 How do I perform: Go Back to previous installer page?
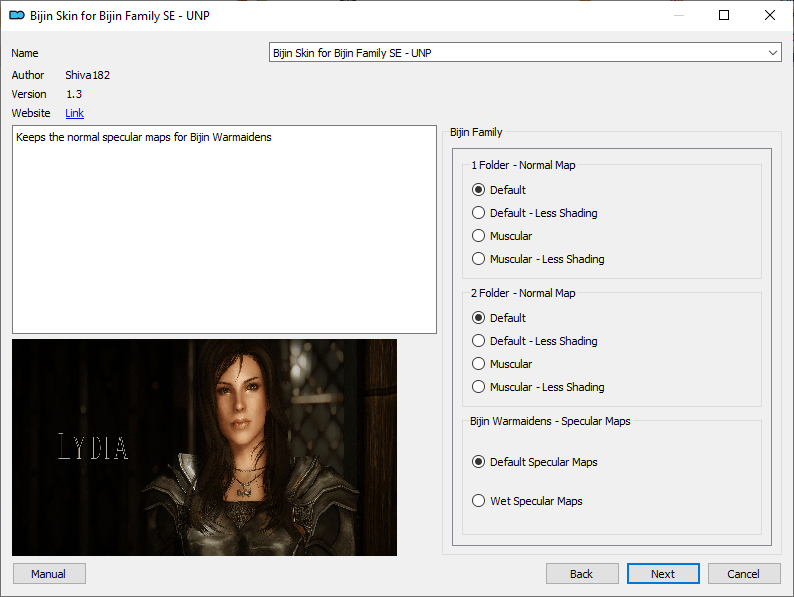(x=582, y=574)
